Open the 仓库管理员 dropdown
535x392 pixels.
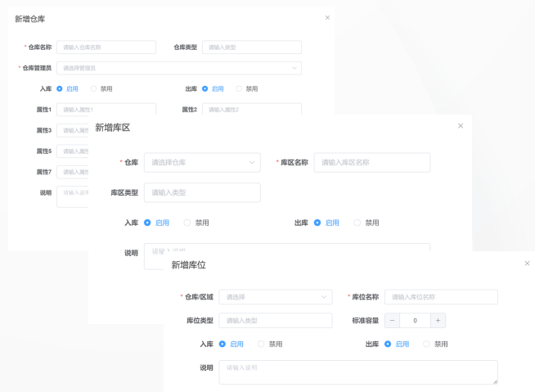point(178,68)
